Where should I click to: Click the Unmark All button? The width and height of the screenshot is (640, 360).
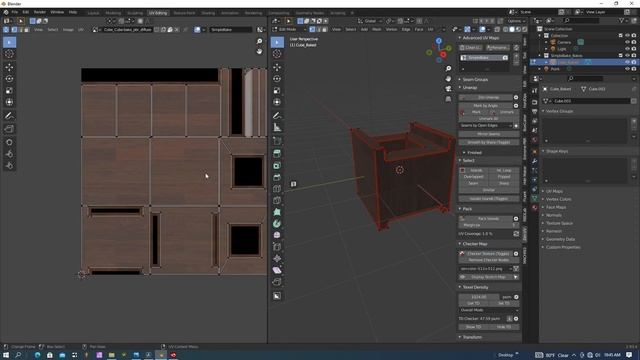(489, 118)
